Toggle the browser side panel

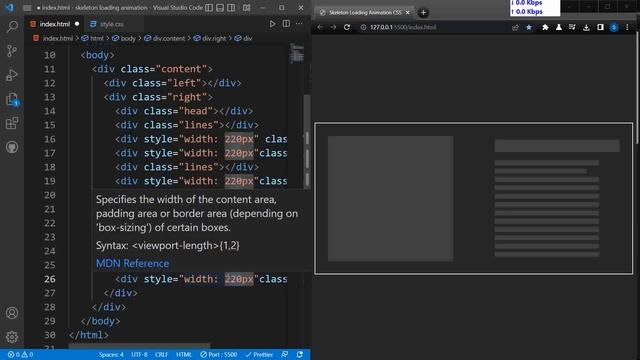600,27
